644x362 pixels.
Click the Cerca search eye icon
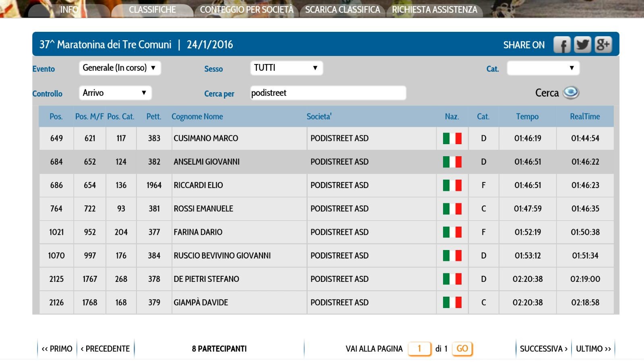pos(571,93)
